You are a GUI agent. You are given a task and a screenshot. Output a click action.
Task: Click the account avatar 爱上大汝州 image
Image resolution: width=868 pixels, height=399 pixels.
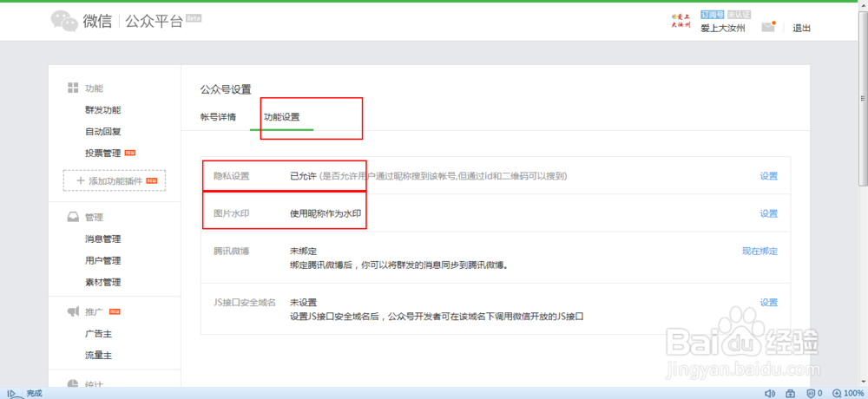[x=681, y=21]
